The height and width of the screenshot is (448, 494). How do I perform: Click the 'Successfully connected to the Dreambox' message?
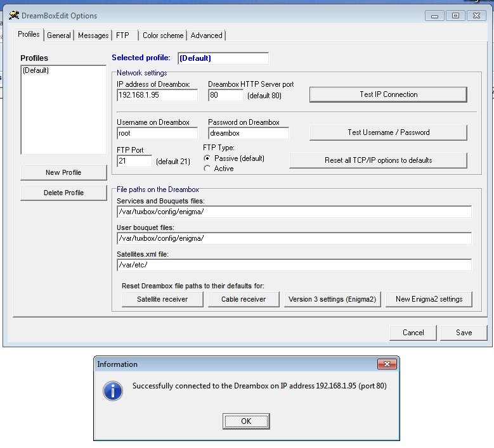[259, 386]
